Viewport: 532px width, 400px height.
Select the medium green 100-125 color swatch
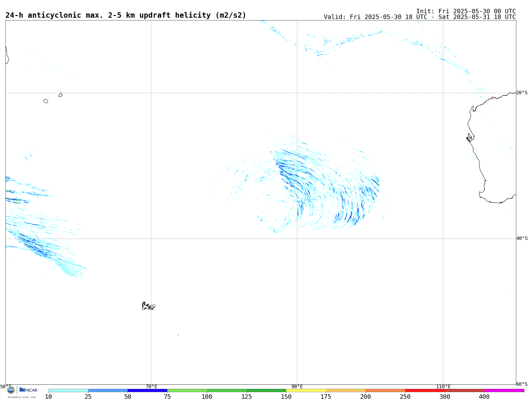click(x=227, y=391)
